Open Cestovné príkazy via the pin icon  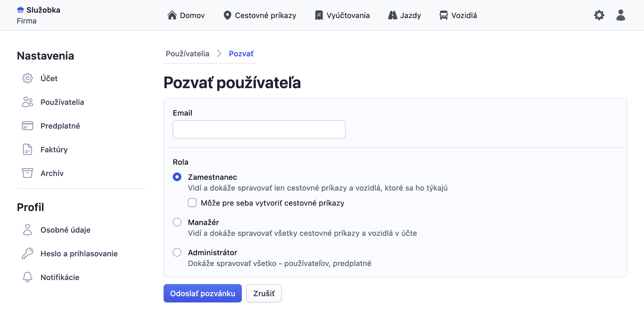228,15
